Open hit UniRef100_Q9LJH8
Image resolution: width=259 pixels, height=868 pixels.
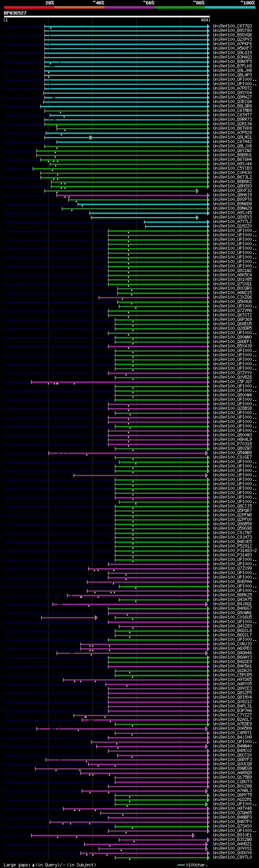click(x=232, y=71)
